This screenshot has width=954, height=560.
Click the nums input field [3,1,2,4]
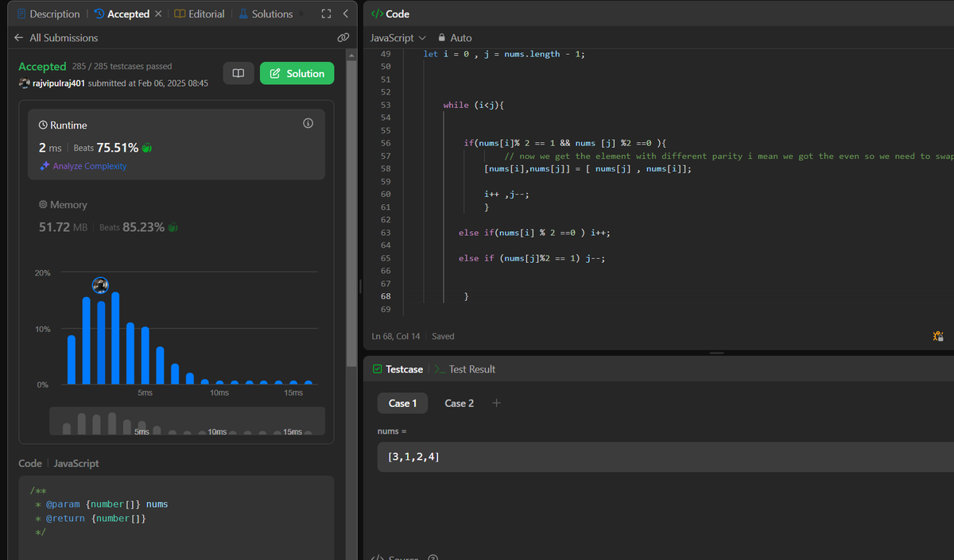tap(665, 457)
